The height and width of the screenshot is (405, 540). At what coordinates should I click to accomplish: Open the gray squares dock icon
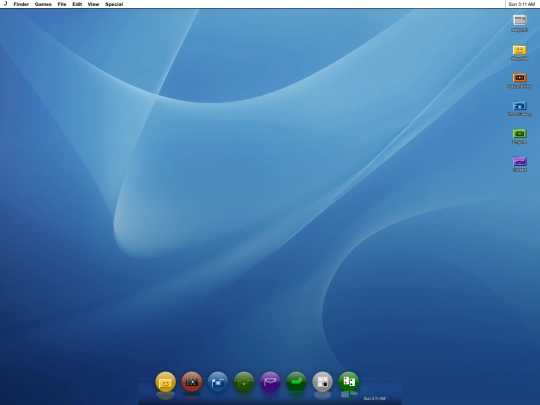[x=323, y=382]
